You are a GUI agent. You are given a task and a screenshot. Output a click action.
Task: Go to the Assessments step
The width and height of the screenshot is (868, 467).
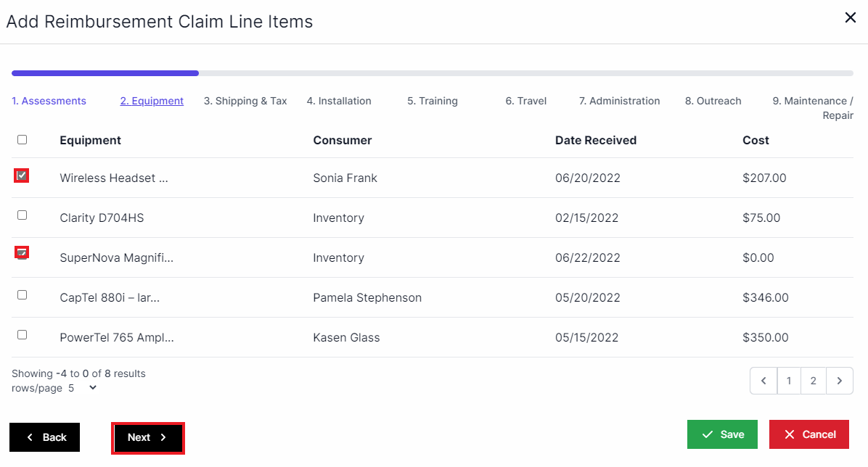[x=49, y=101]
